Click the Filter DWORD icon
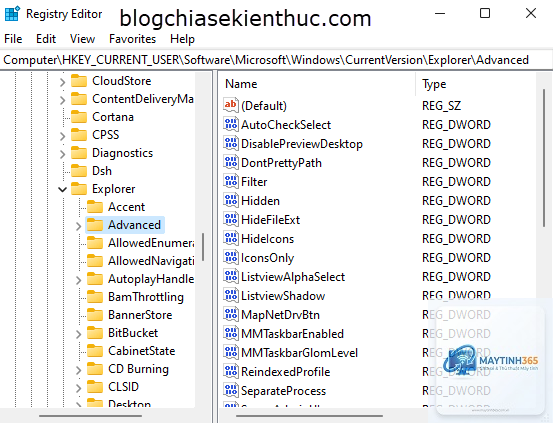553x423 pixels. pos(231,182)
